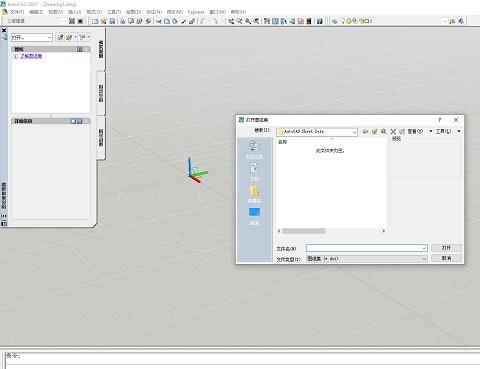Open the Tool Palettes window icon
The height and width of the screenshot is (369, 480).
284,21
